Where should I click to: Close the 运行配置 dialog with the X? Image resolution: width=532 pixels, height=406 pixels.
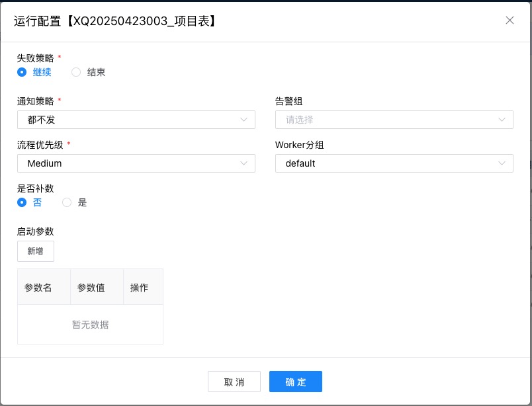point(510,20)
